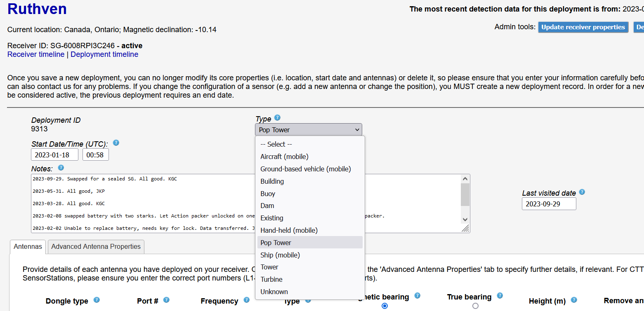Viewport: 644px width, 311px height.
Task: Click help icon beside Port # header
Action: tap(166, 300)
